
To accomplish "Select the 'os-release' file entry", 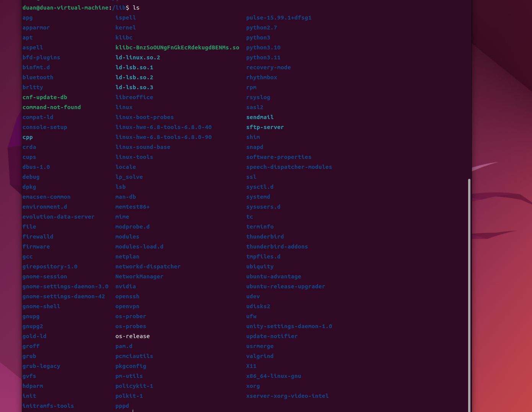I will tap(132, 336).
